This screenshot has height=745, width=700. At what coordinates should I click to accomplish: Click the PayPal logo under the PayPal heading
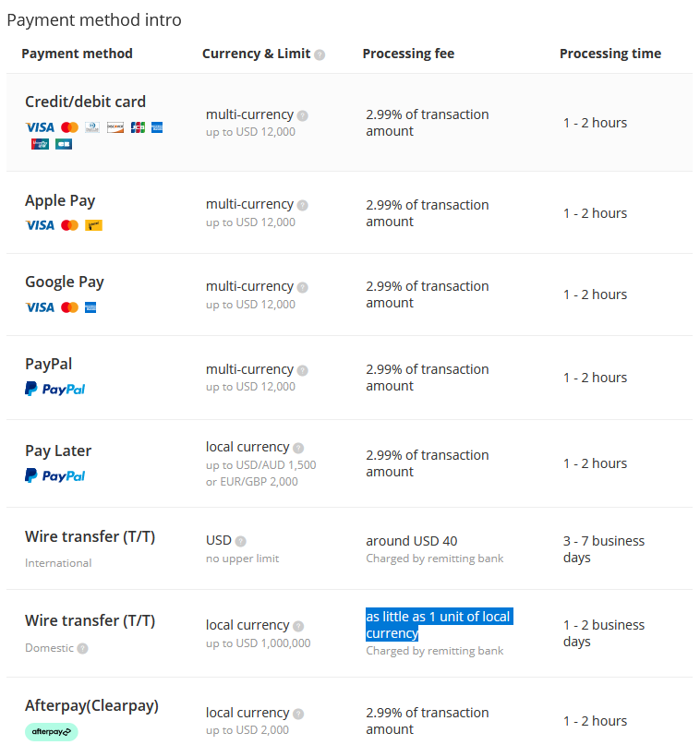pyautogui.click(x=54, y=389)
